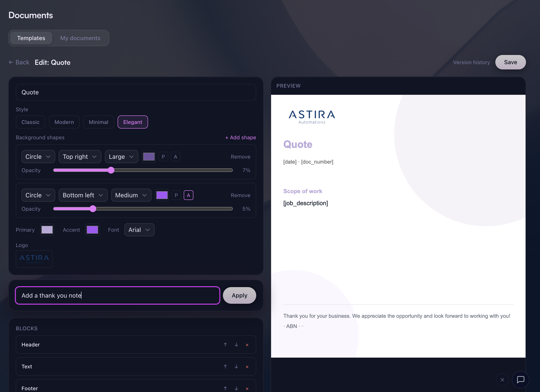540x392 pixels.
Task: Toggle A color for Top right circle
Action: click(175, 157)
